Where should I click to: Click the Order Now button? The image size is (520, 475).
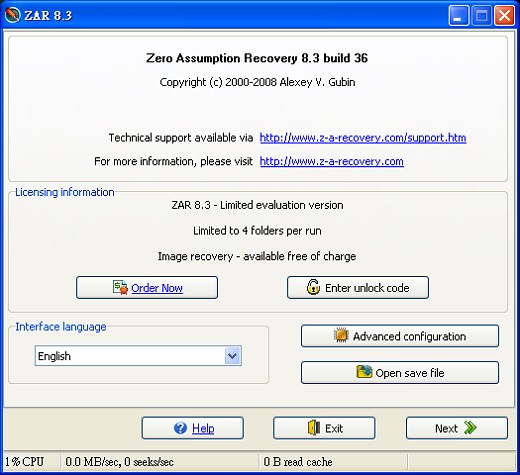147,287
